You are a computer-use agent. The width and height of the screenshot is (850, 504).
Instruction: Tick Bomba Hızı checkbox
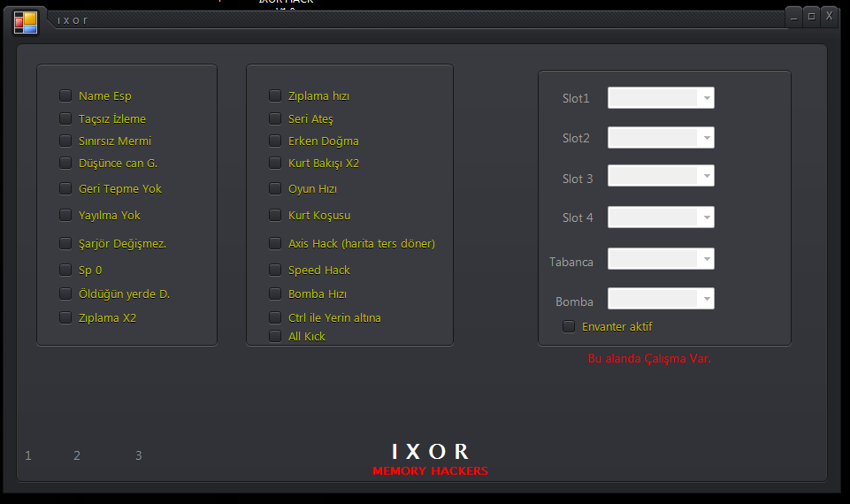pos(275,294)
